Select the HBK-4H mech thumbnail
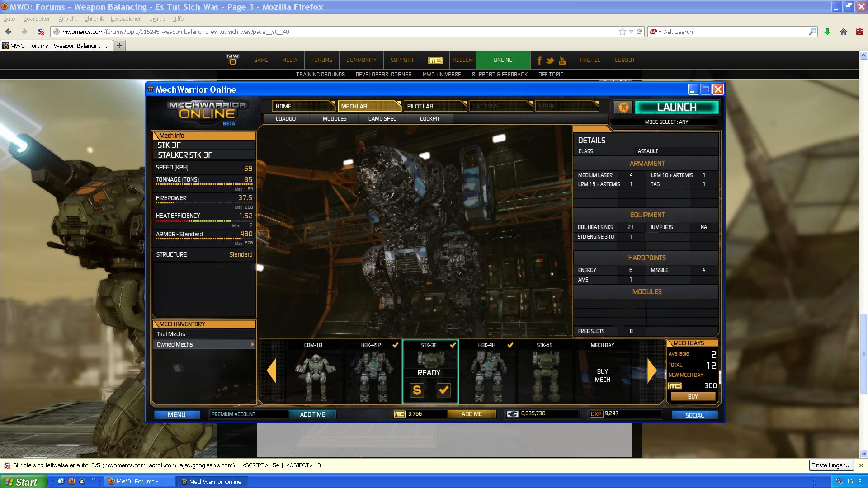This screenshot has width=868, height=488. 488,371
